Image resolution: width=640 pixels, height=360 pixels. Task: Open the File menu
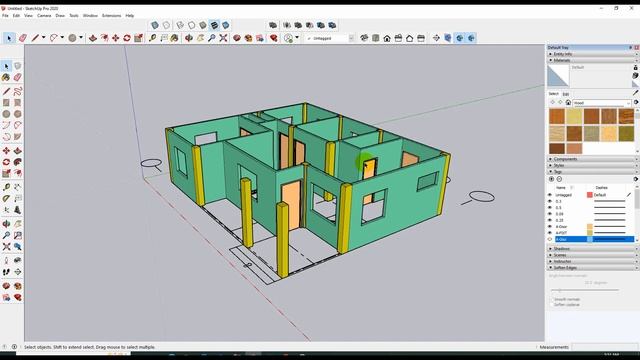pyautogui.click(x=5, y=16)
